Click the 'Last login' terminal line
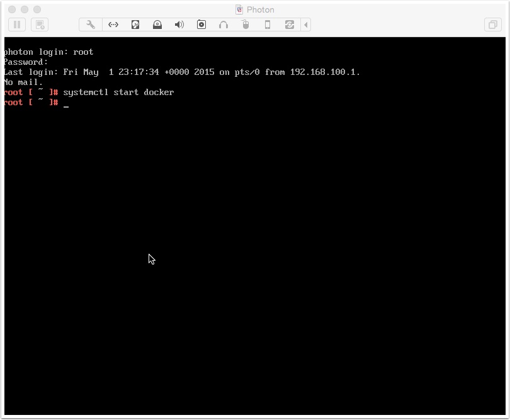 (182, 72)
